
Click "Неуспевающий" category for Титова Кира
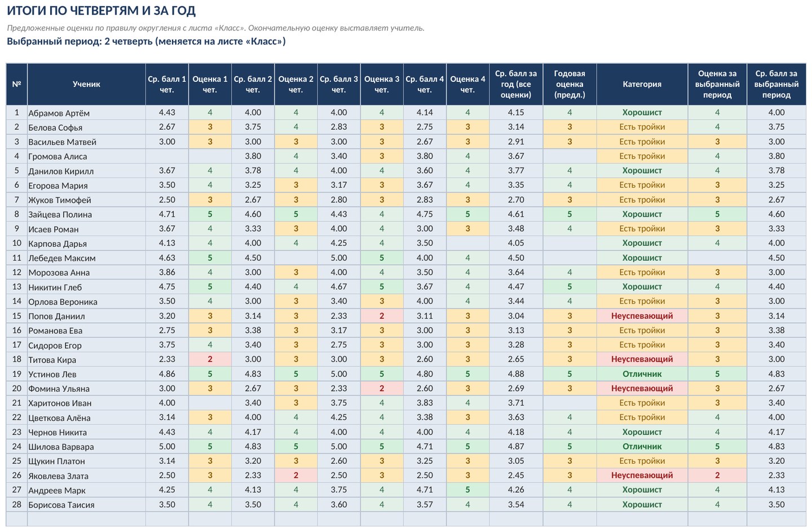click(642, 359)
